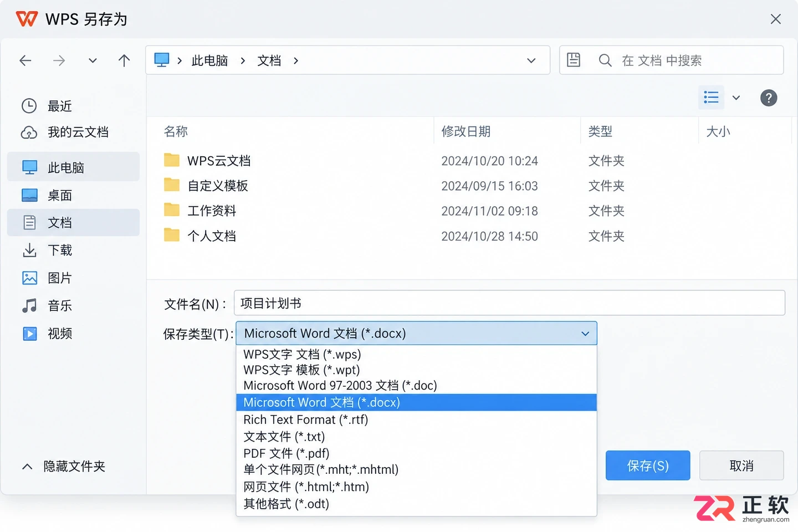Expand the chevron after 此电脑 in path

click(243, 60)
